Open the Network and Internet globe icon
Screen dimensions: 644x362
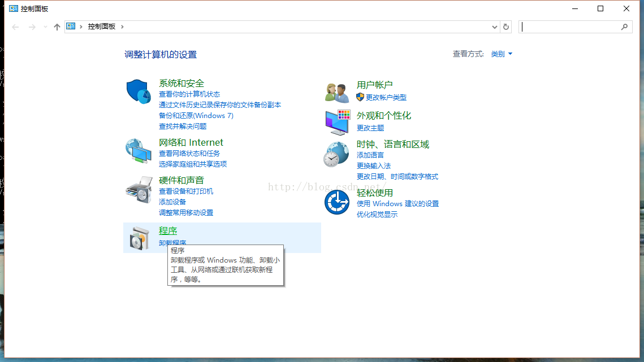139,151
